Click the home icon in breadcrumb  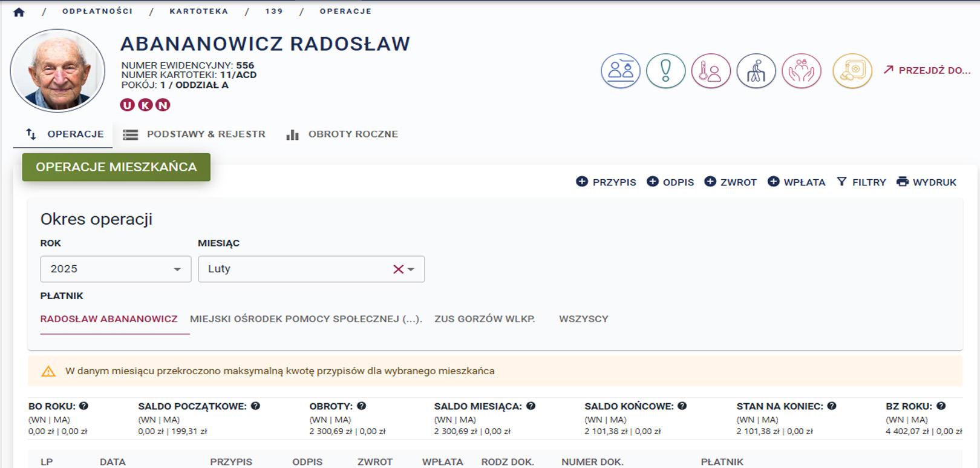(x=19, y=12)
